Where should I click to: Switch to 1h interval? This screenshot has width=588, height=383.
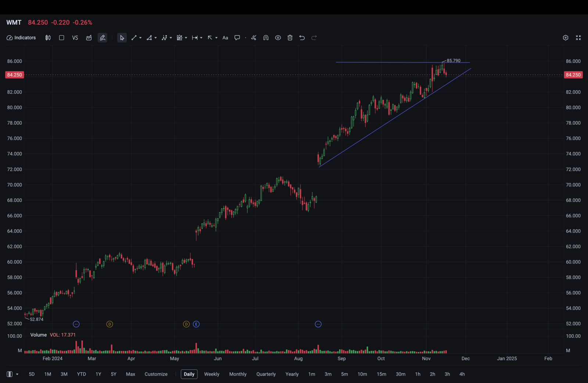pos(418,374)
